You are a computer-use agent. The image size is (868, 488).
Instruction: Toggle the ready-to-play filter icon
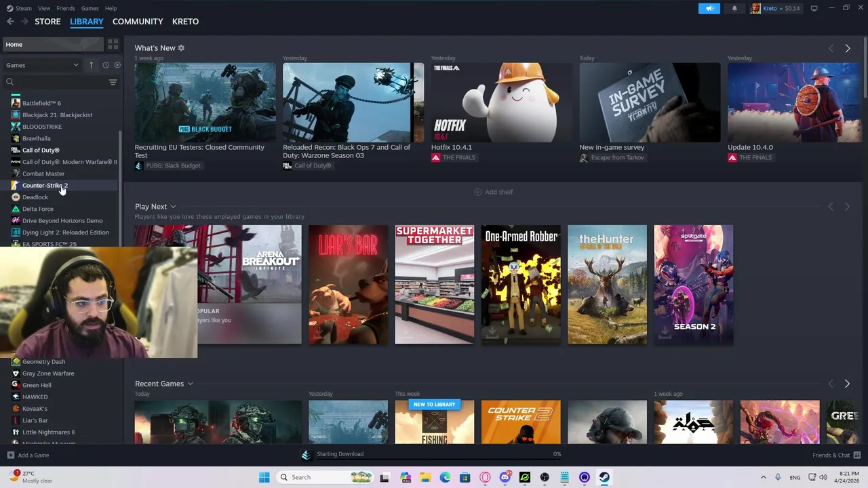tap(117, 65)
